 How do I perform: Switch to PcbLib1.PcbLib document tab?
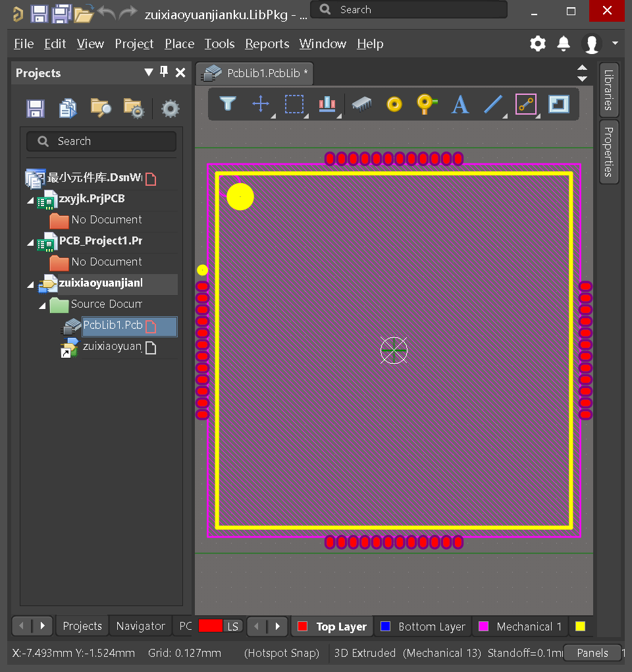[x=255, y=73]
